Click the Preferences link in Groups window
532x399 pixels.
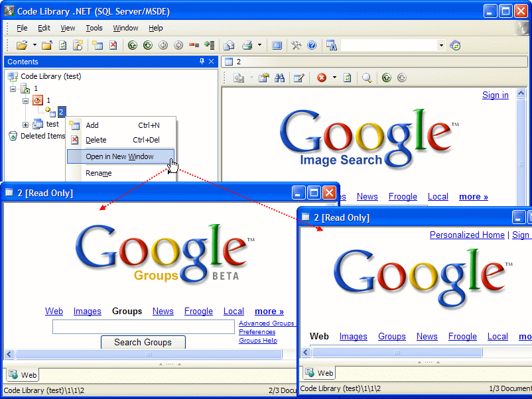coord(257,332)
